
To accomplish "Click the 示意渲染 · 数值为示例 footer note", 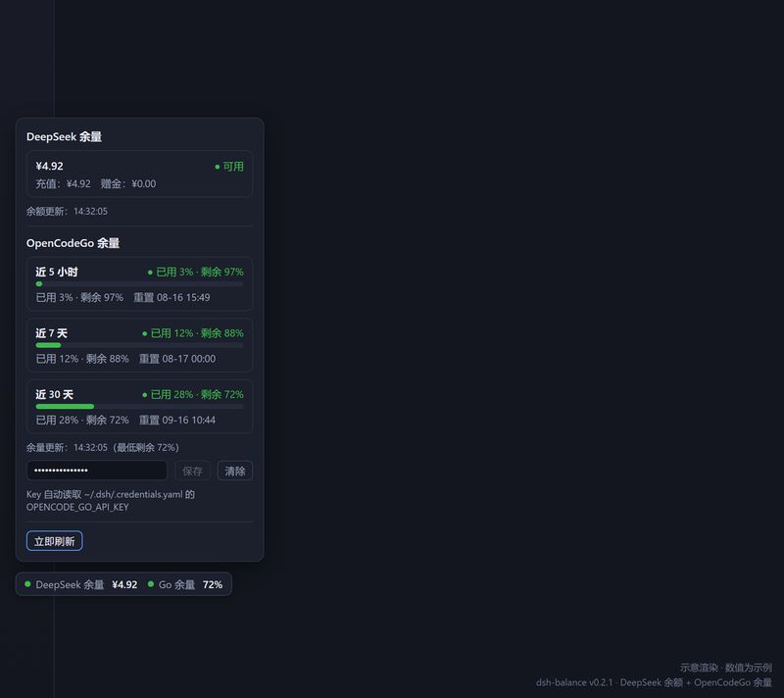I will click(x=726, y=668).
